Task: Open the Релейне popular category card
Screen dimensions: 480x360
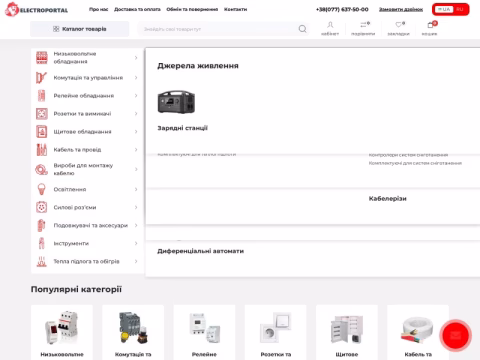Action: point(204,333)
